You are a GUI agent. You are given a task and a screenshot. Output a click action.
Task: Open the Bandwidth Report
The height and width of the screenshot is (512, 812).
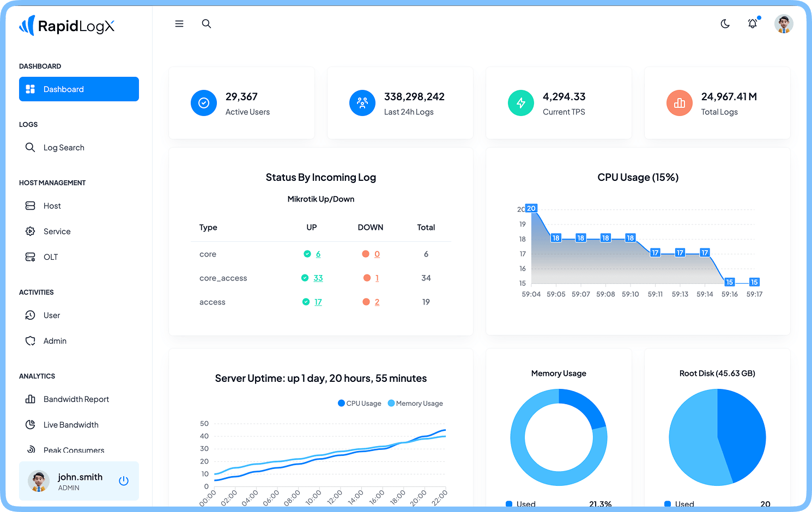click(76, 399)
